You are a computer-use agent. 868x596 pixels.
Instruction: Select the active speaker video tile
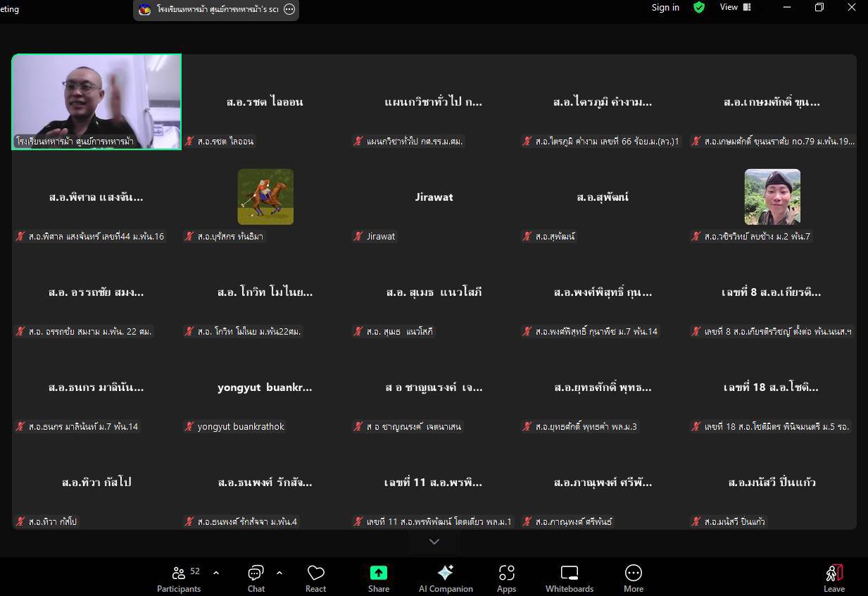click(96, 101)
